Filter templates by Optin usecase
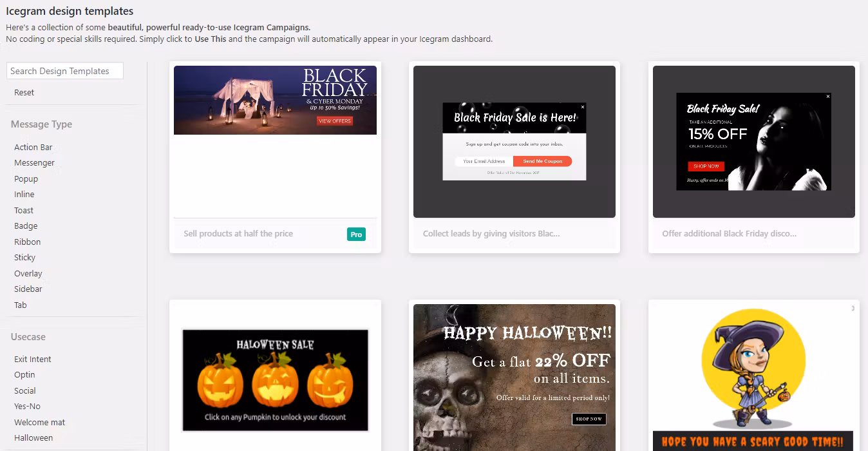 (x=24, y=374)
